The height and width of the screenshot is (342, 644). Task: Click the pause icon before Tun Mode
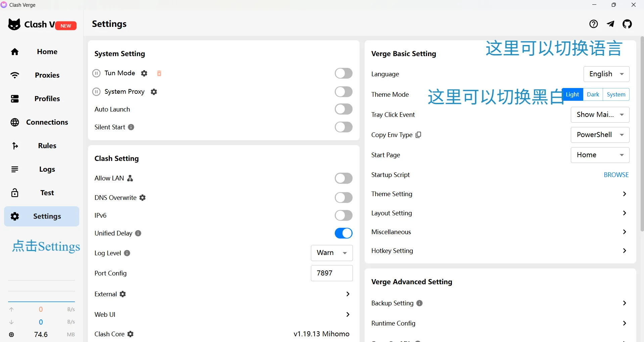click(x=96, y=73)
